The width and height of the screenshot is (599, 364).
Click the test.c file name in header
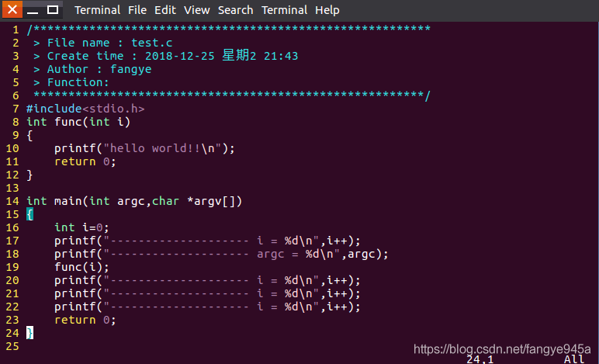(151, 43)
